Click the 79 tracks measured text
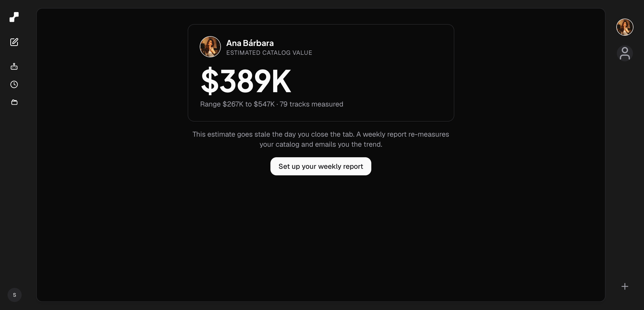 (311, 104)
